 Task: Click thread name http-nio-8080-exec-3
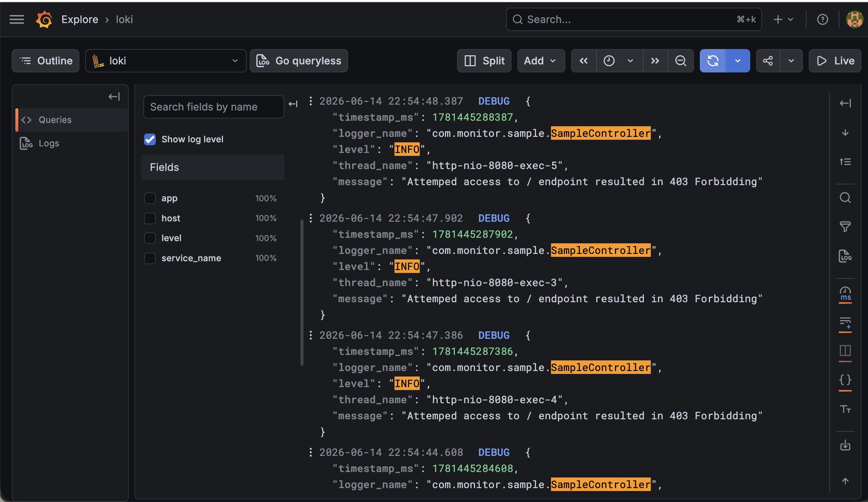click(x=494, y=282)
